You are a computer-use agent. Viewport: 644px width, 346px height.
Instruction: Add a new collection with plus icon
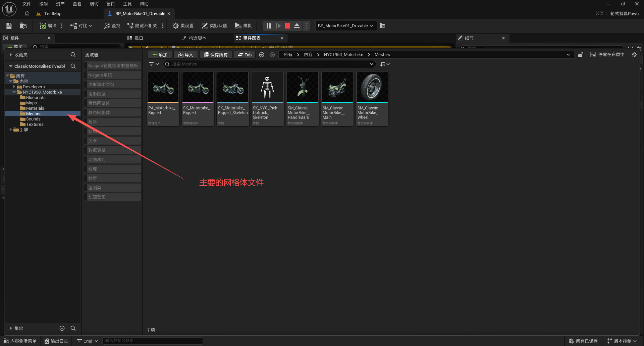[x=62, y=328]
